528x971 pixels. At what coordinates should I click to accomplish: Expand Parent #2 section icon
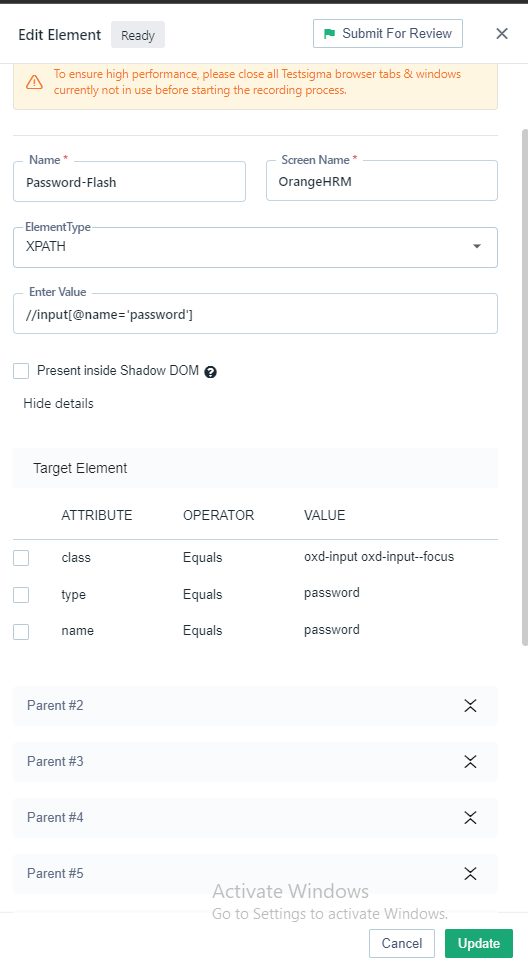(x=470, y=705)
